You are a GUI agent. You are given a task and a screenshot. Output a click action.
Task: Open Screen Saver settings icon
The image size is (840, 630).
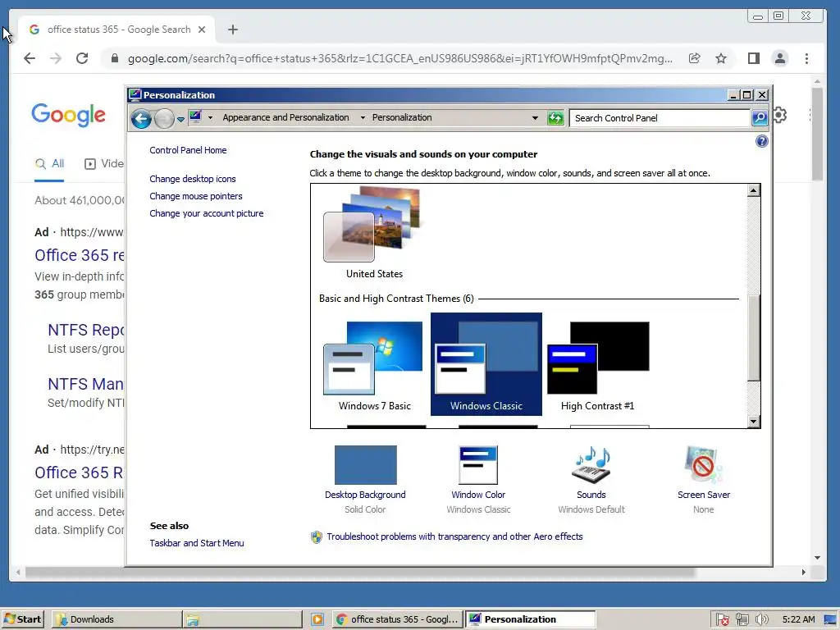703,465
